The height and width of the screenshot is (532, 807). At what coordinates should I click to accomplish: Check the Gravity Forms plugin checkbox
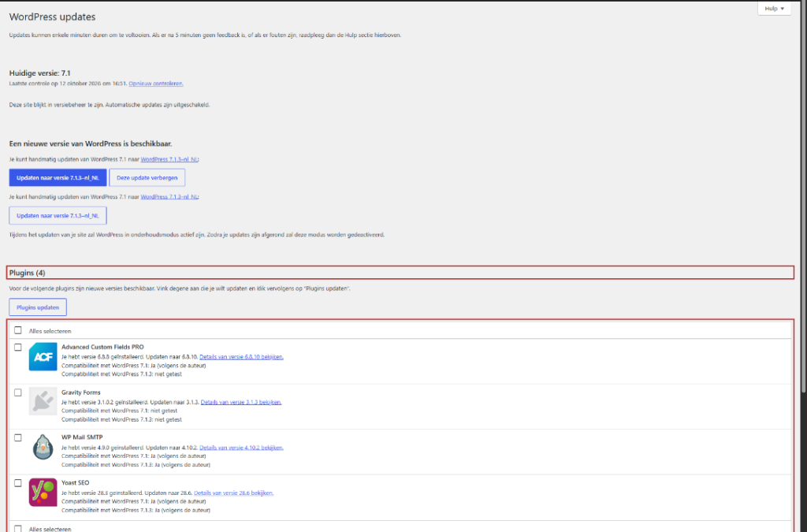tap(18, 392)
